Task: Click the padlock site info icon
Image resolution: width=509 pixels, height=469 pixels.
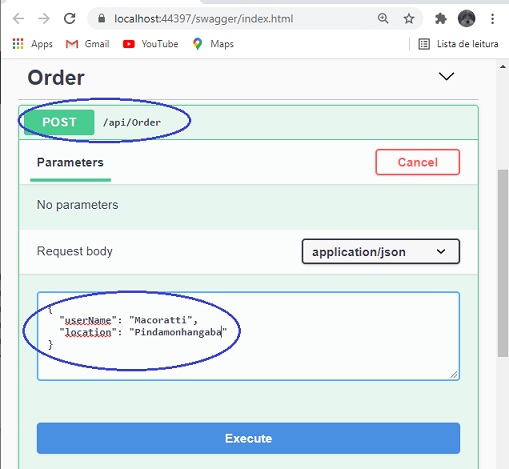Action: pos(102,18)
